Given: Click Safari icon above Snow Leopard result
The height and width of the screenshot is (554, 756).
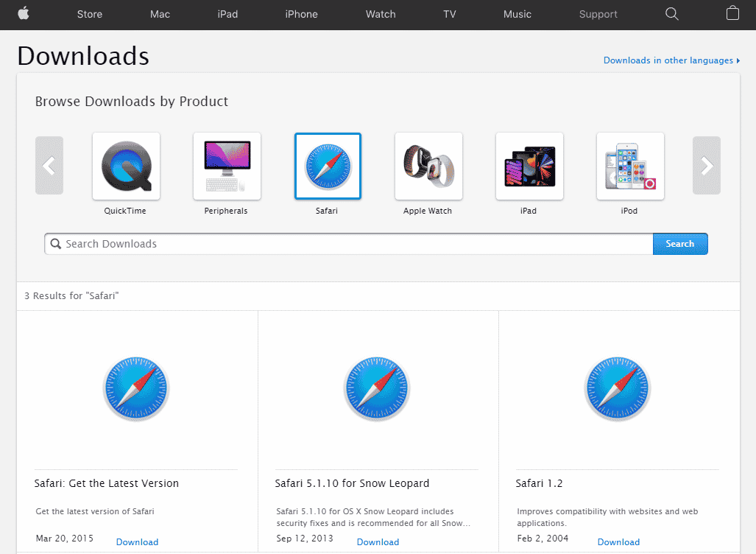Looking at the screenshot, I should point(377,388).
